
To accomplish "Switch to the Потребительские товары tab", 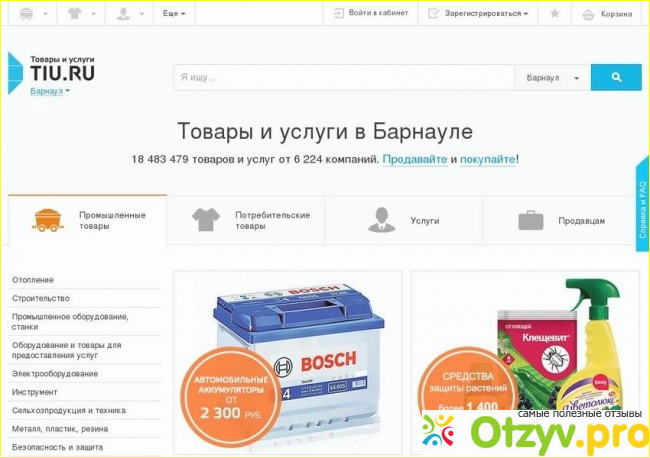I will tap(250, 220).
